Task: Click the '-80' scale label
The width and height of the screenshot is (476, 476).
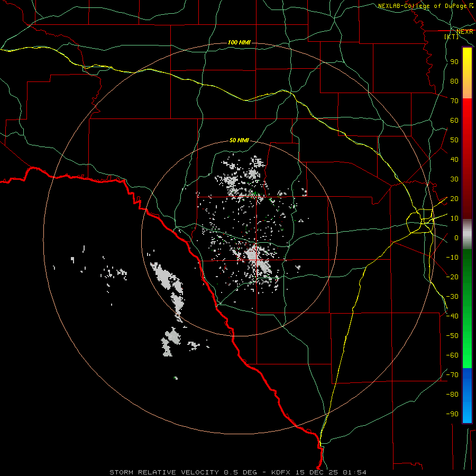Action: 452,395
